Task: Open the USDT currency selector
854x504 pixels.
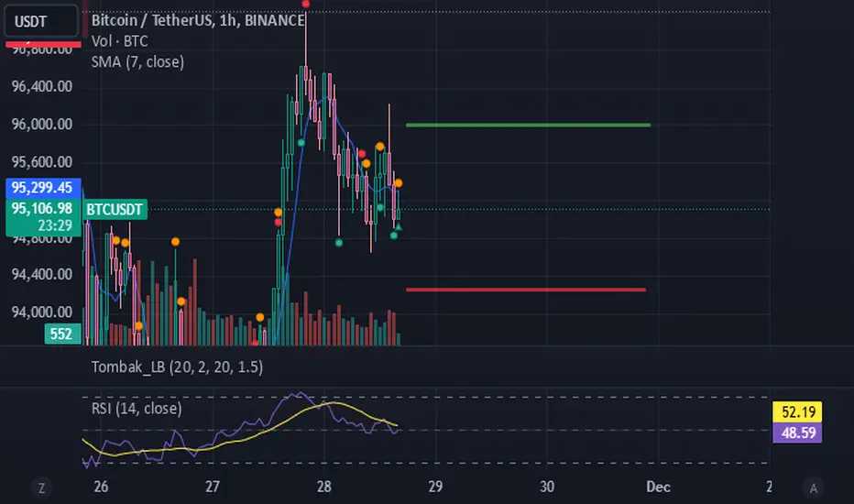Action: (41, 21)
